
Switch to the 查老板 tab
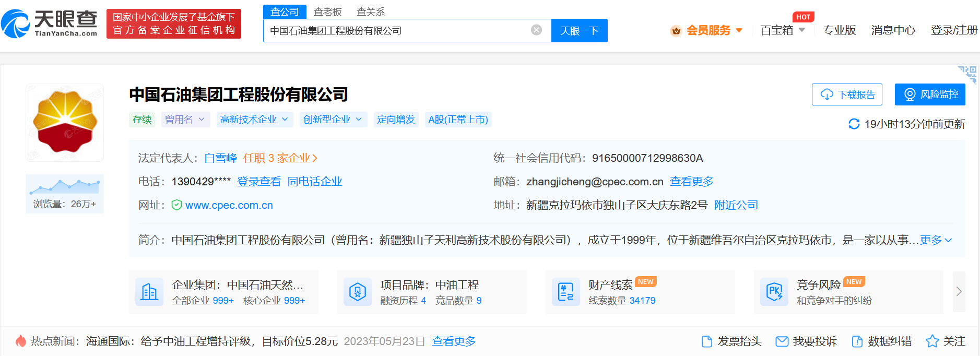(327, 11)
